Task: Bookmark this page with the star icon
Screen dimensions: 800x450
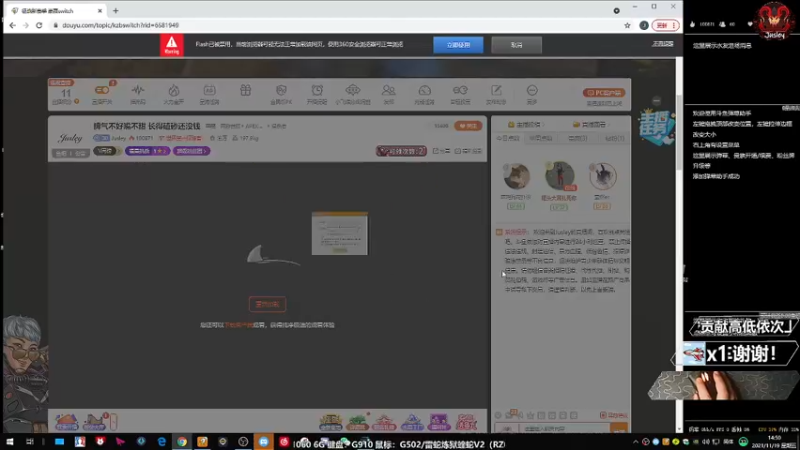Action: point(627,25)
